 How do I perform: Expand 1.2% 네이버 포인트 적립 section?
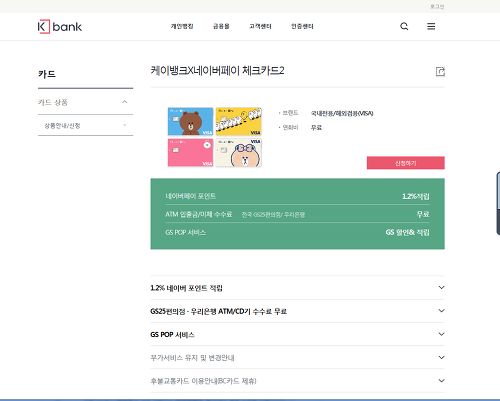pyautogui.click(x=297, y=288)
